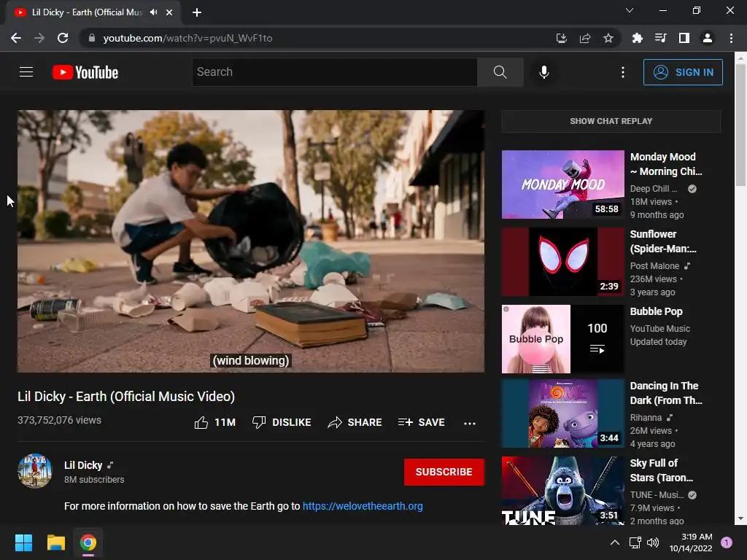Click the address bar URL
Viewport: 747px width, 560px height.
pyautogui.click(x=187, y=38)
